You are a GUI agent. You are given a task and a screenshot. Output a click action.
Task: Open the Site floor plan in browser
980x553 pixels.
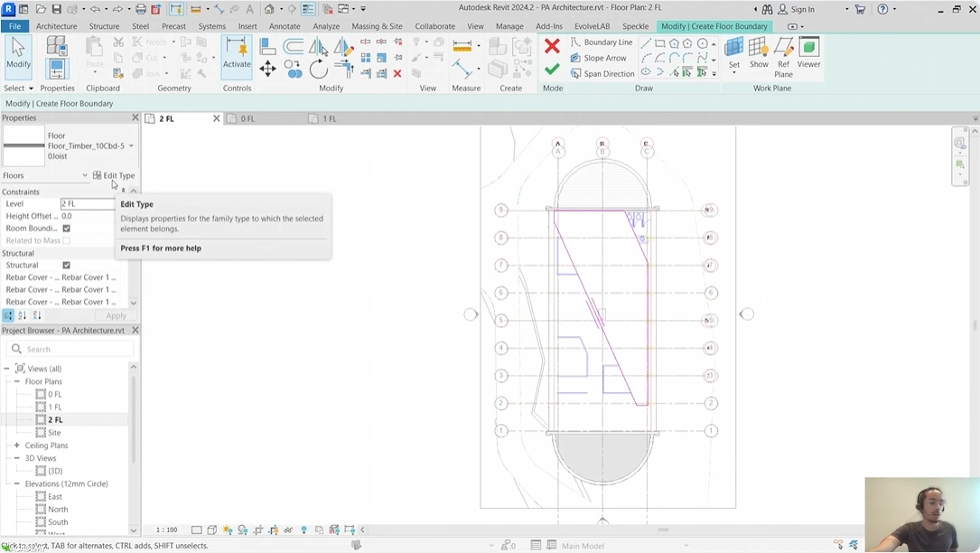click(54, 433)
